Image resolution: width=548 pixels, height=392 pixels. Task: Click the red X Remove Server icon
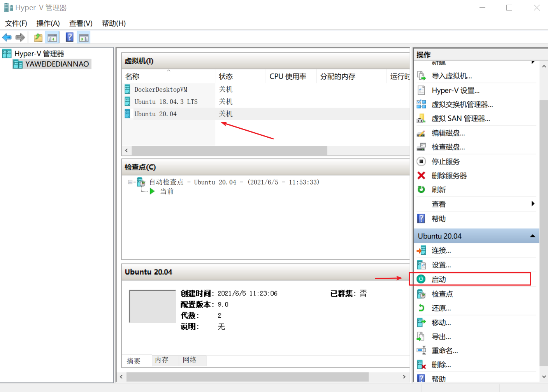(x=422, y=175)
